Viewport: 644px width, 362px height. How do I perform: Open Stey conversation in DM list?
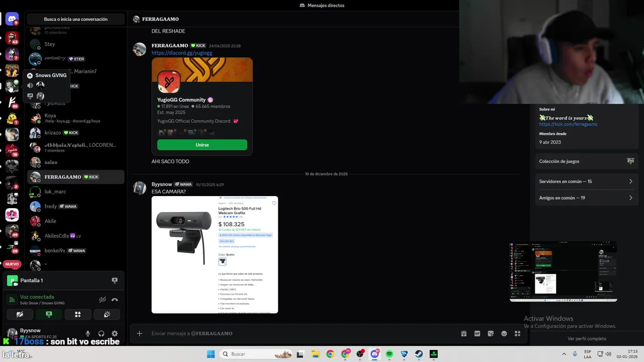[x=75, y=44]
